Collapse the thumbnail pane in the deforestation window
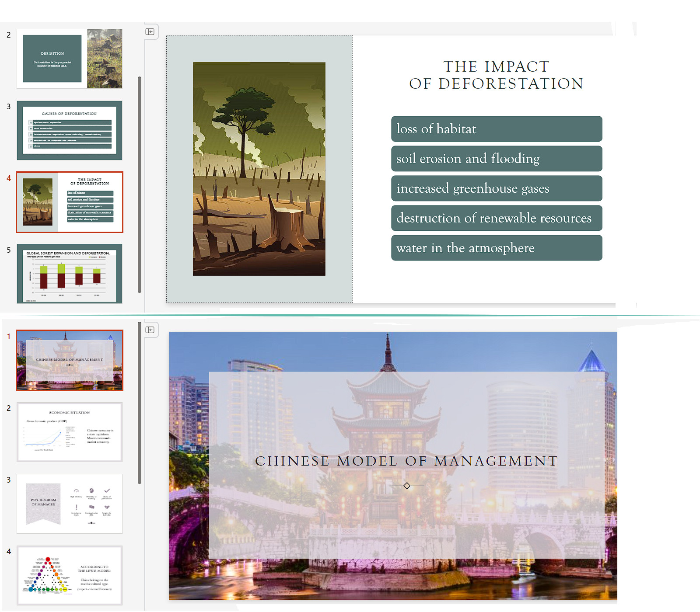This screenshot has height=612, width=700. tap(150, 31)
